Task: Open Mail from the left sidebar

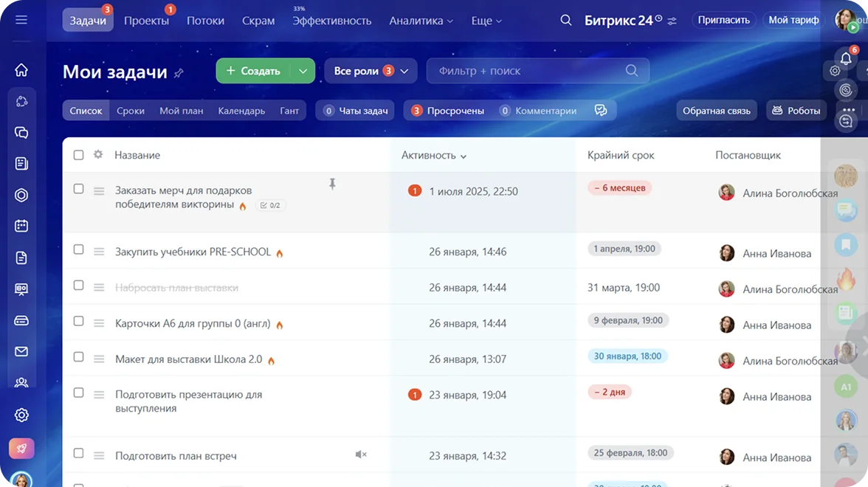Action: click(x=21, y=352)
